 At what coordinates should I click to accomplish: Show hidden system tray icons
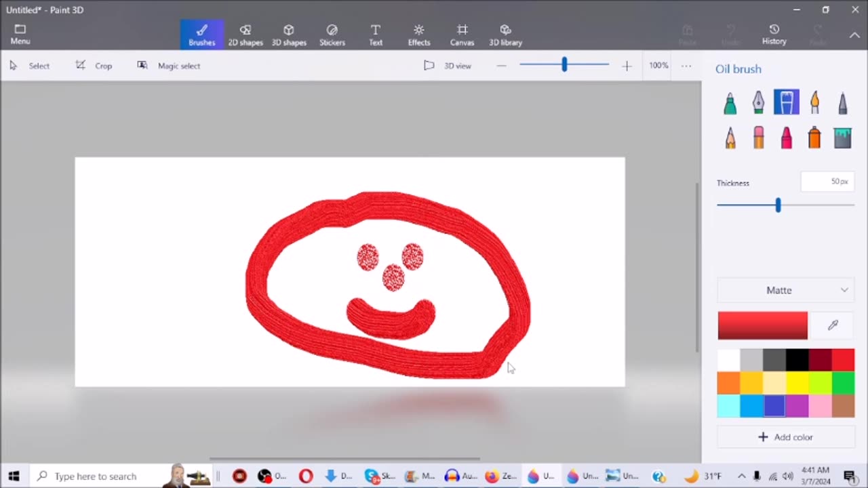pos(741,476)
